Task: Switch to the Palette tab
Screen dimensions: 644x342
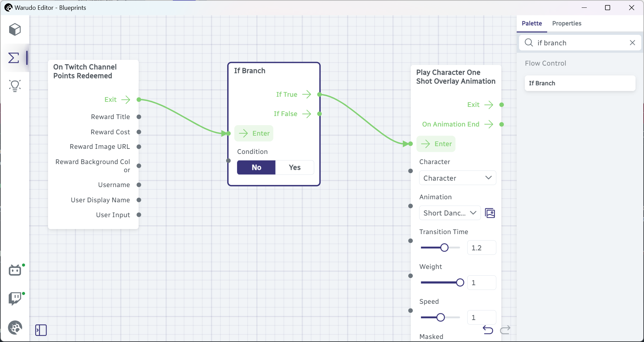Action: click(532, 23)
